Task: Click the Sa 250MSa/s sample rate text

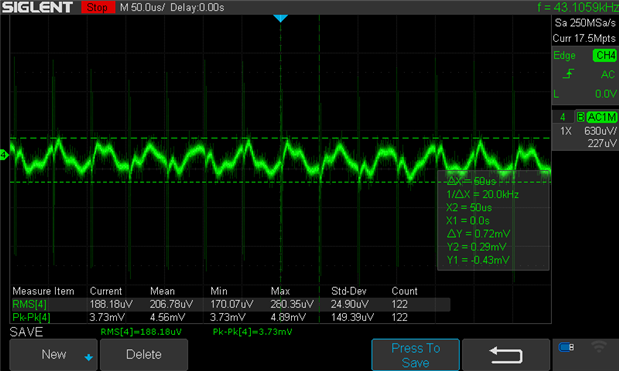Action: pos(585,23)
